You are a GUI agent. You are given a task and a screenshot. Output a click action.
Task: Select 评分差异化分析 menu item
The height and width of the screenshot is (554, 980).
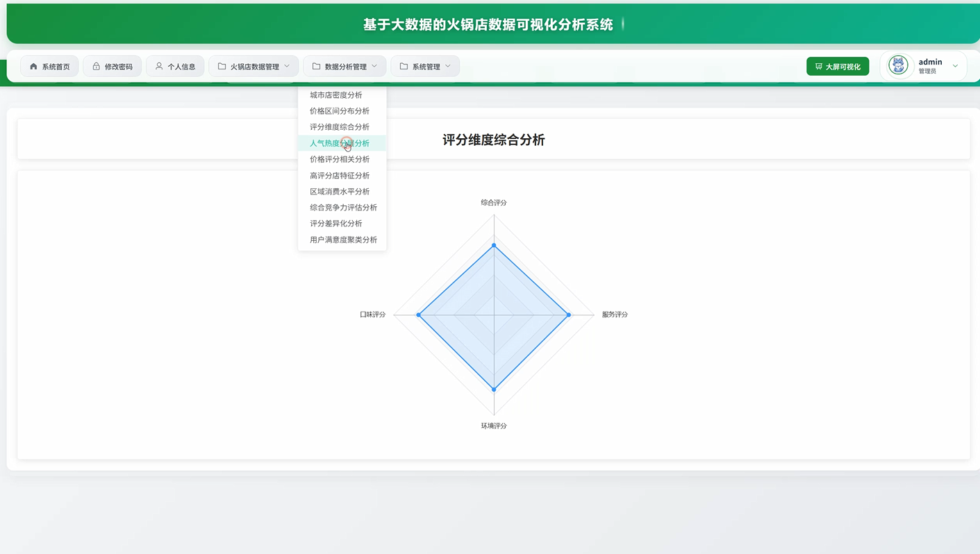[342, 224]
